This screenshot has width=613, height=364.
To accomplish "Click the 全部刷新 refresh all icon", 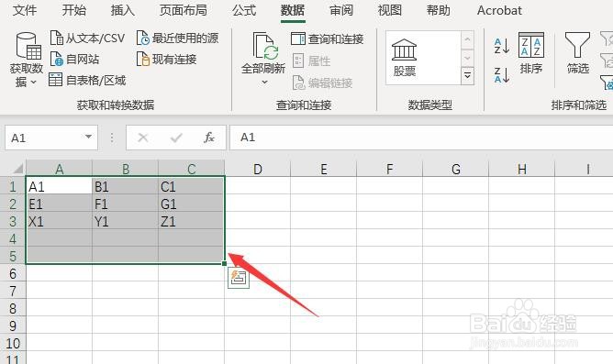I will pos(265,46).
